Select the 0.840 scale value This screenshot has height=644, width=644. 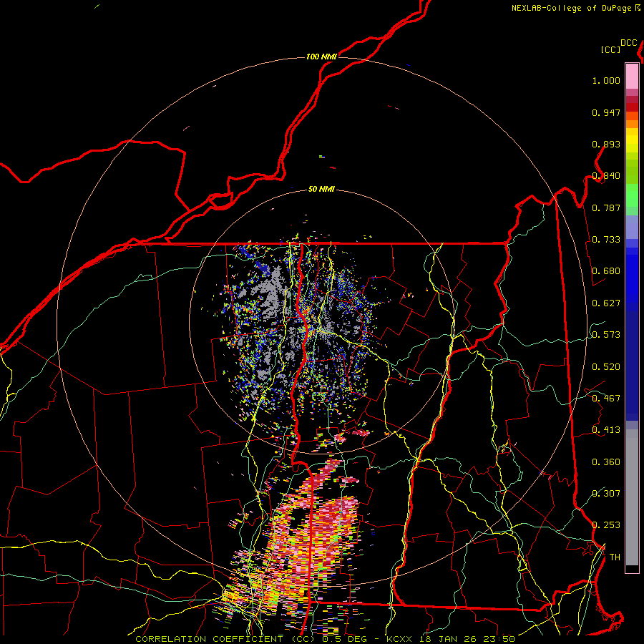pos(606,176)
